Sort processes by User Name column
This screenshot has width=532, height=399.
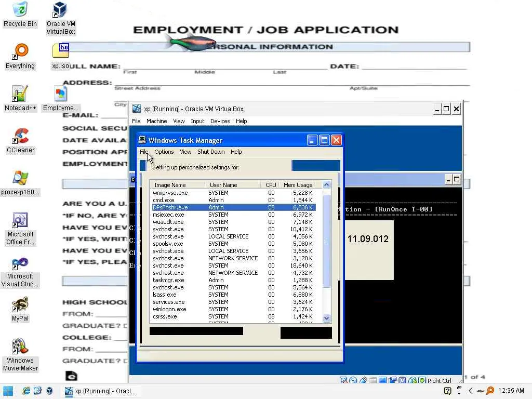[x=233, y=185]
